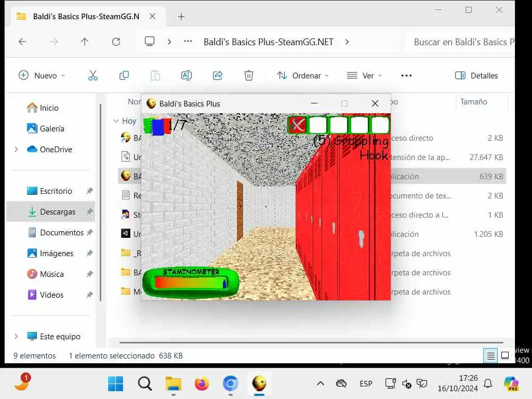This screenshot has width=532, height=399.
Task: Open the collapsed breadcrumb ellipsis in address bar
Action: (x=188, y=42)
